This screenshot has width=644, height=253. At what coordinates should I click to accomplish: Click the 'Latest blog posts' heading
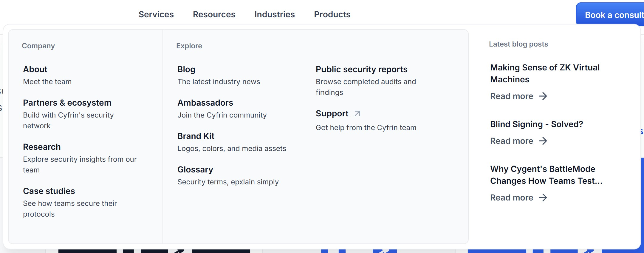[518, 44]
